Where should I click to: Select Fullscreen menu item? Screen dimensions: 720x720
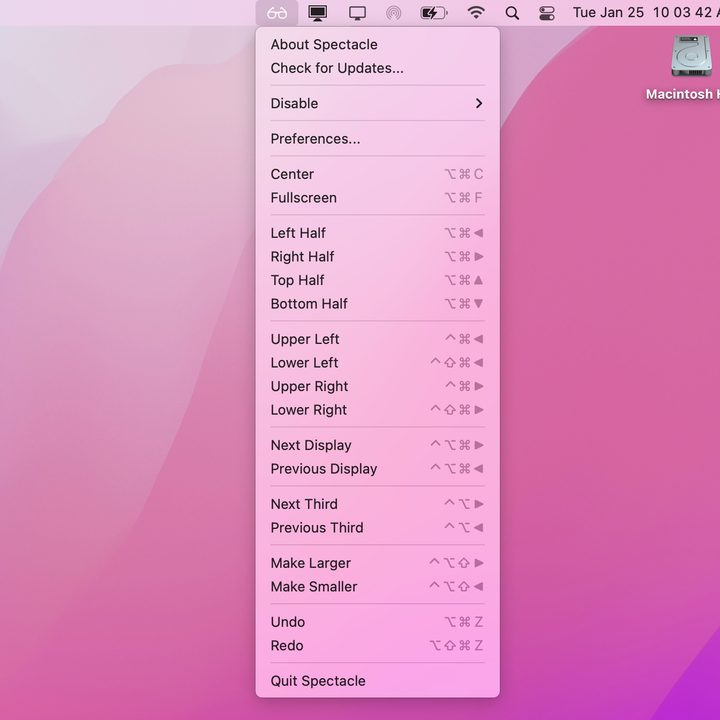[x=377, y=197]
